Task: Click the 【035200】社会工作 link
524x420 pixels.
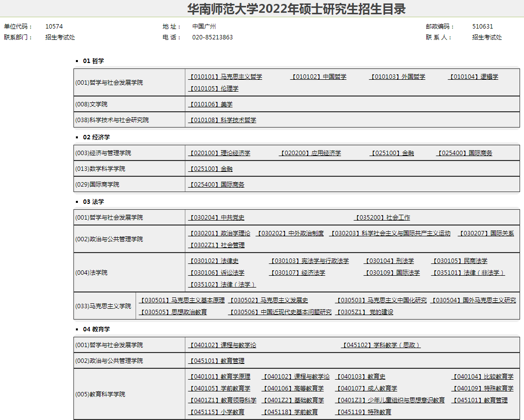Action: pos(382,218)
